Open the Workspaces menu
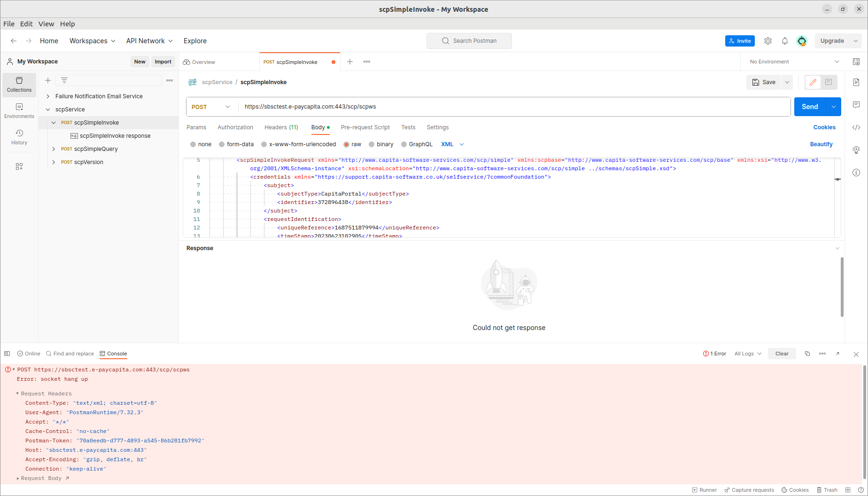Image resolution: width=868 pixels, height=496 pixels. click(x=93, y=41)
